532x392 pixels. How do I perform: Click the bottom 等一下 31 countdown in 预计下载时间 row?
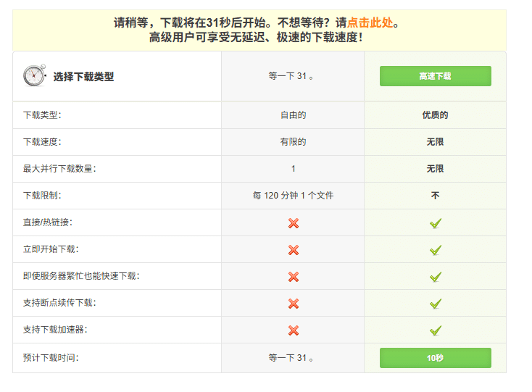[292, 358]
